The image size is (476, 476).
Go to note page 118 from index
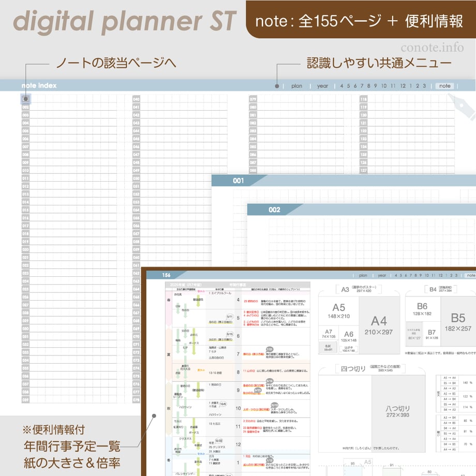click(363, 99)
